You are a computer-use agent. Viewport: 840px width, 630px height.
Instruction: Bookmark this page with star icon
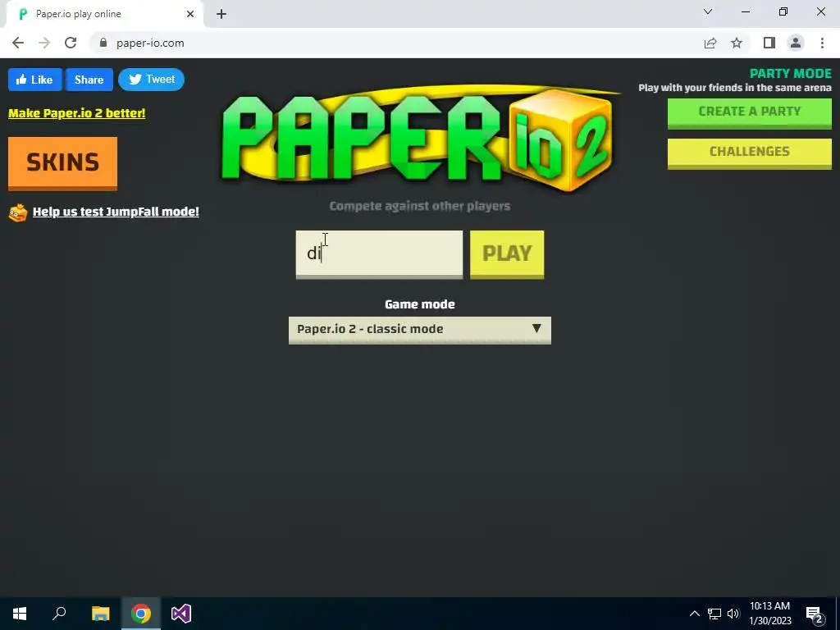tap(737, 43)
